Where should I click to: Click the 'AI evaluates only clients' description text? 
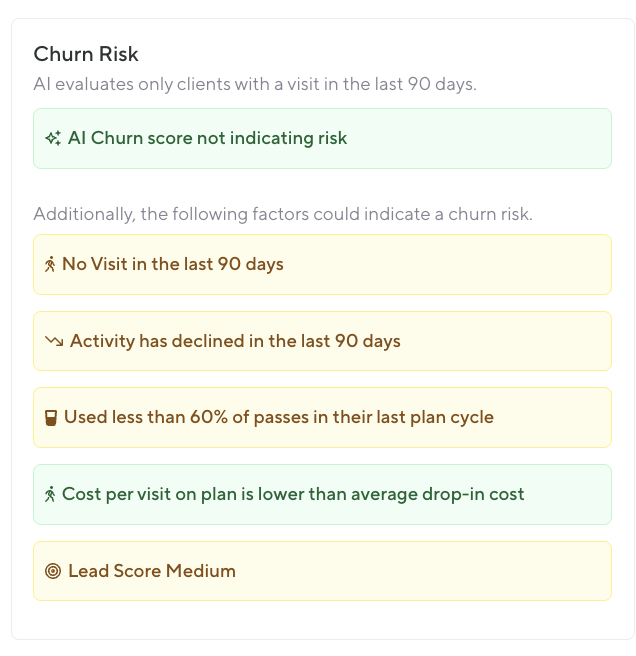coord(255,84)
